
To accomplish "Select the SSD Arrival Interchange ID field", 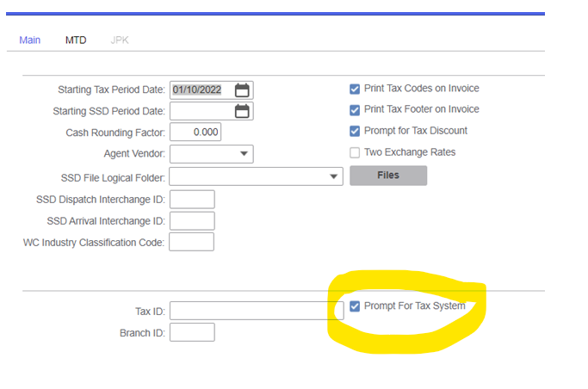I will coord(191,220).
